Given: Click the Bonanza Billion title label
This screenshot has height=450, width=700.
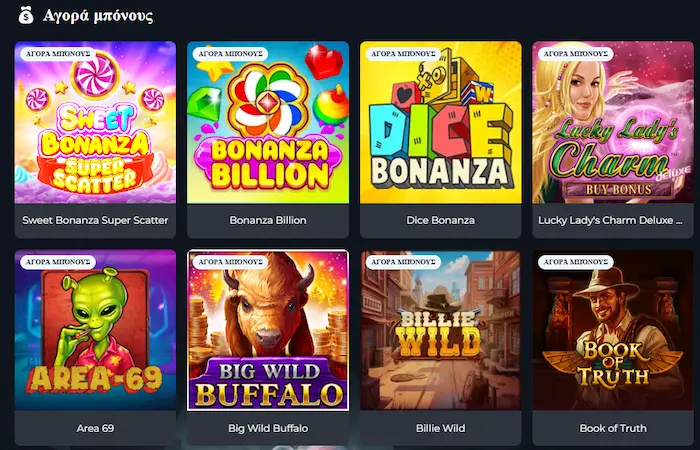Looking at the screenshot, I should click(x=268, y=220).
